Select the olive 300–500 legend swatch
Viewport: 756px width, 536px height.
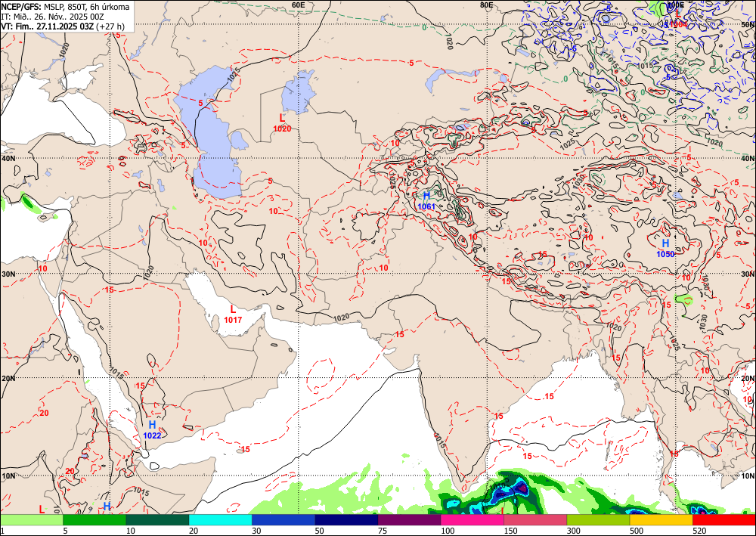point(598,519)
